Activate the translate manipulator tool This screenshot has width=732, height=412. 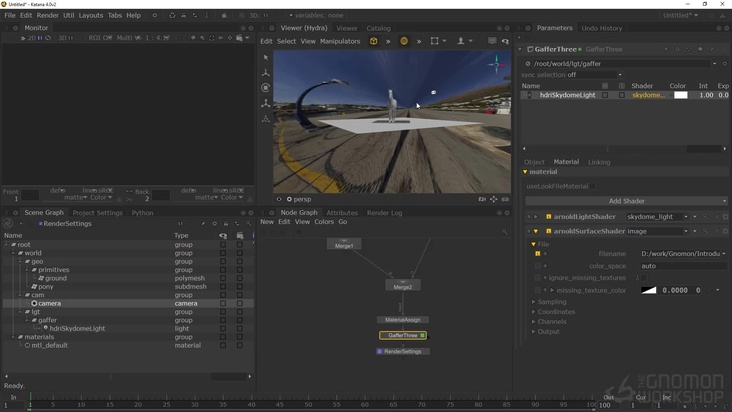pos(266,73)
